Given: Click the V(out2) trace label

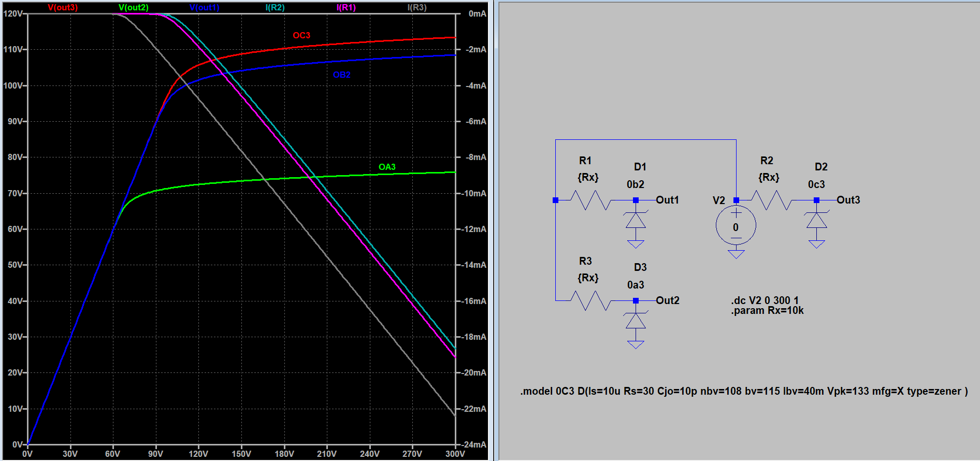Looking at the screenshot, I should coord(134,7).
